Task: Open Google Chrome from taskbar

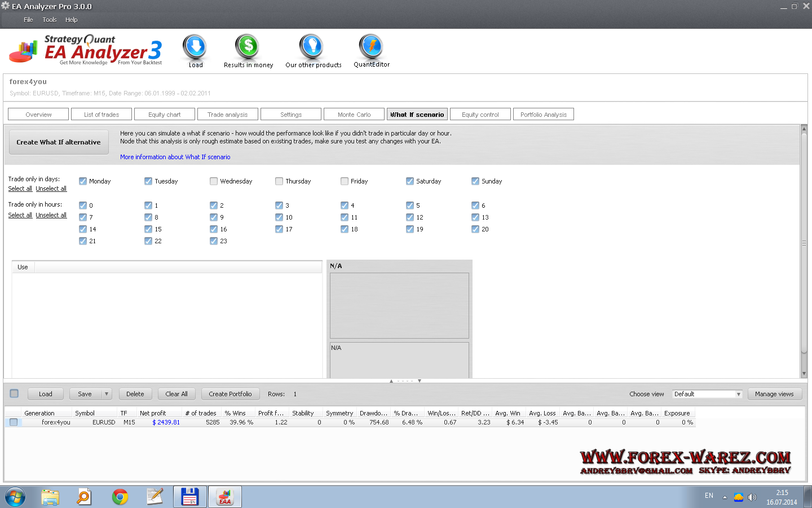Action: coord(120,497)
